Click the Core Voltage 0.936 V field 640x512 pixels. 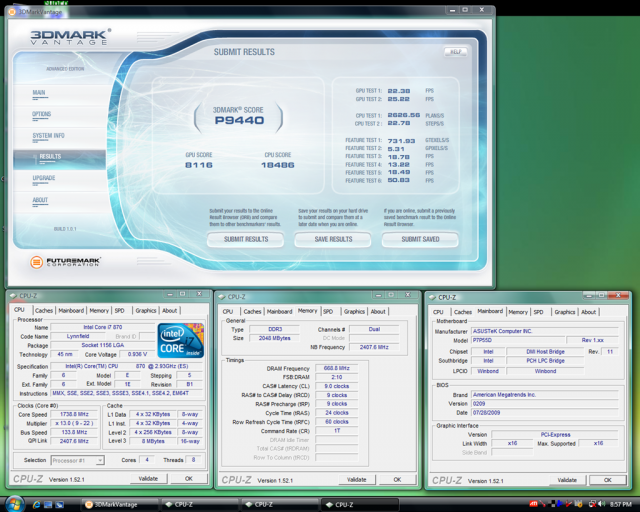[137, 354]
